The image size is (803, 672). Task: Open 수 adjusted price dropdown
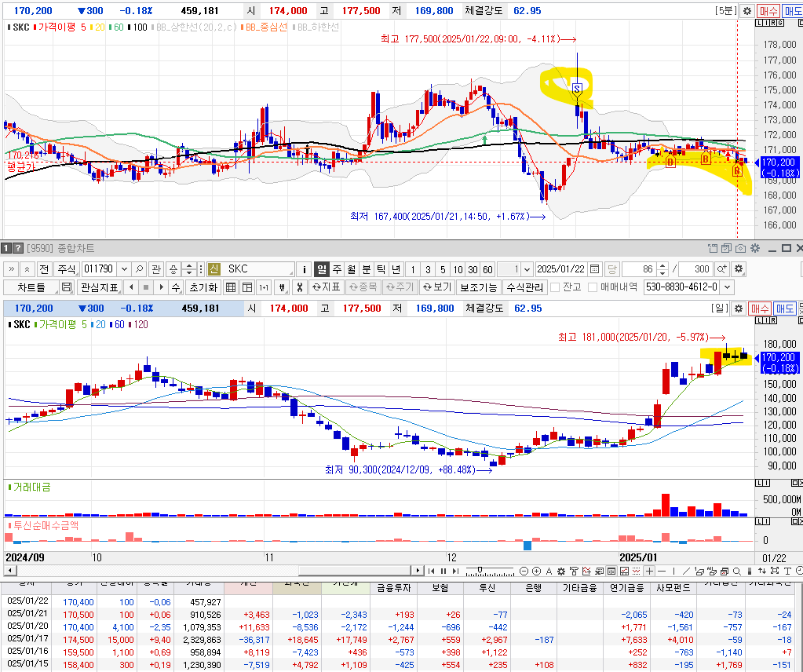176,287
